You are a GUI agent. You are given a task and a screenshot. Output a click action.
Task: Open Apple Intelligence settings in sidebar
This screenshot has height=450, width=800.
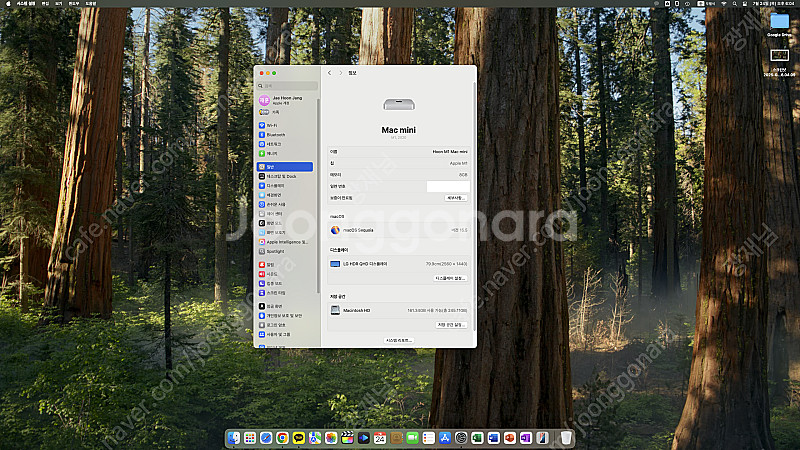pyautogui.click(x=286, y=242)
